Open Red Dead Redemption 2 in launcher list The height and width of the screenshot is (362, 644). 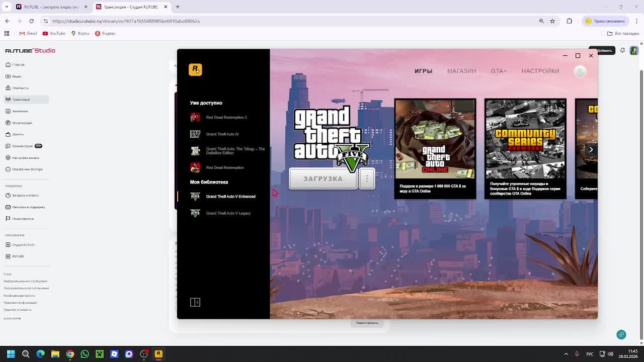tap(226, 117)
